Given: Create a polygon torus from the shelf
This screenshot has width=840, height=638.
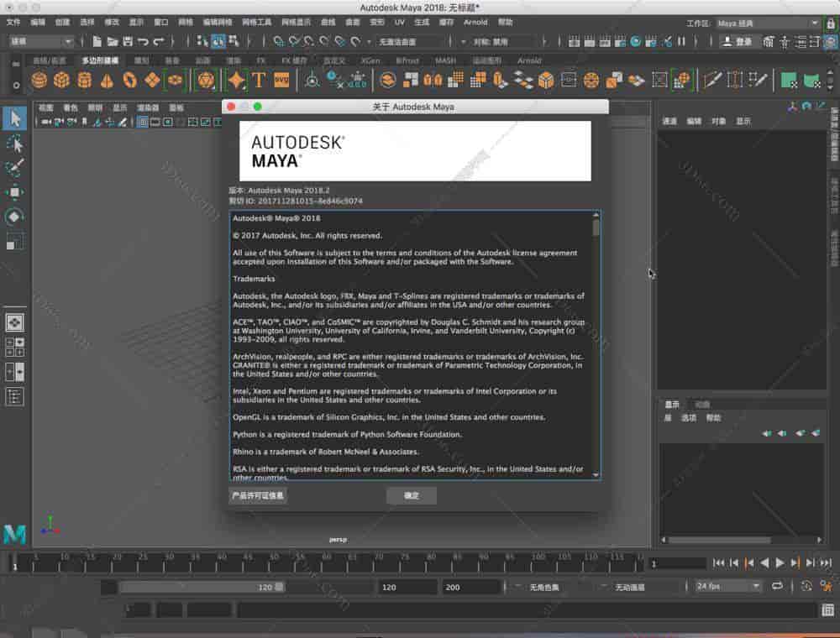Looking at the screenshot, I should [x=129, y=80].
